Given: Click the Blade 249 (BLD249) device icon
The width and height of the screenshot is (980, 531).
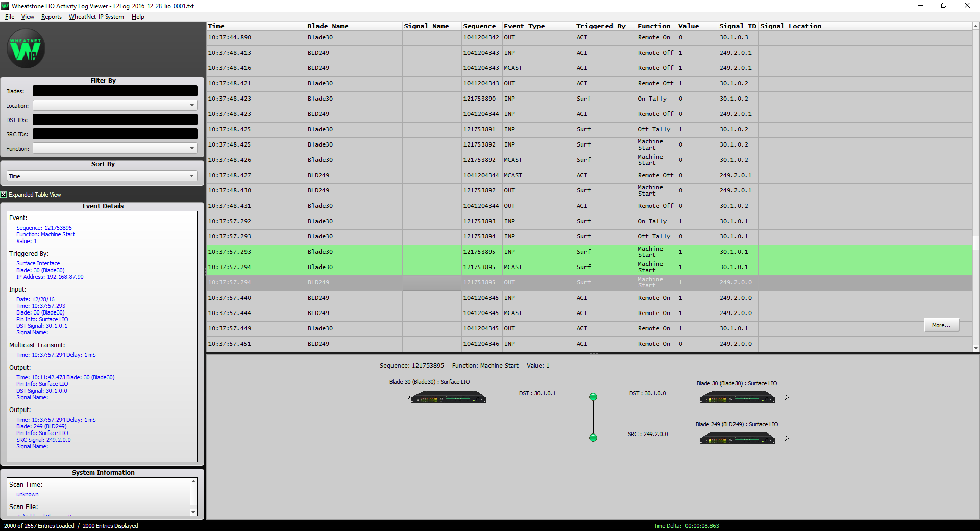Looking at the screenshot, I should (737, 438).
